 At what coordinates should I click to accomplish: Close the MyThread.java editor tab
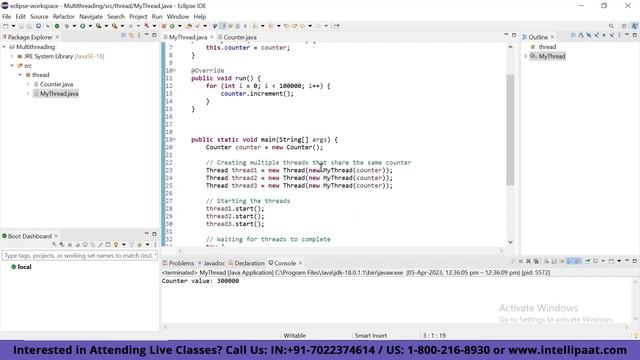pyautogui.click(x=211, y=37)
